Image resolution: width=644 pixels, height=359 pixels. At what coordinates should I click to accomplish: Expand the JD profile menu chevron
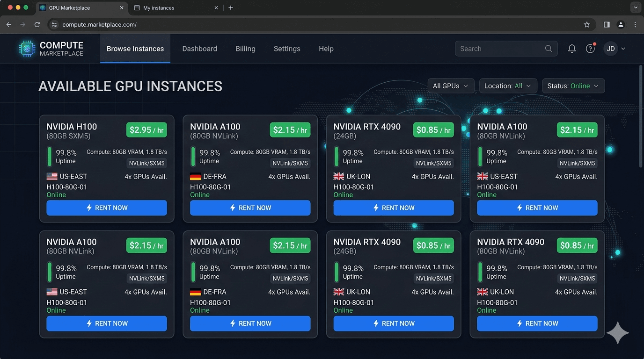623,48
